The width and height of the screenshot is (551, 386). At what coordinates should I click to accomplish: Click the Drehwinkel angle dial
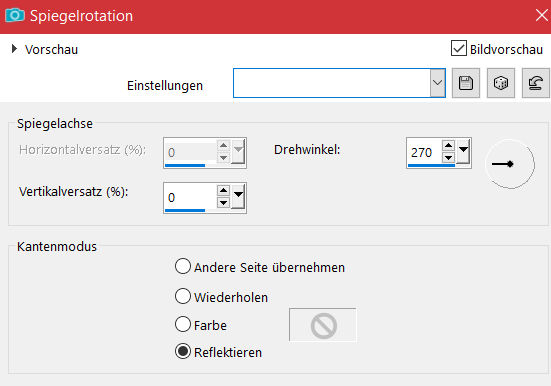point(510,164)
